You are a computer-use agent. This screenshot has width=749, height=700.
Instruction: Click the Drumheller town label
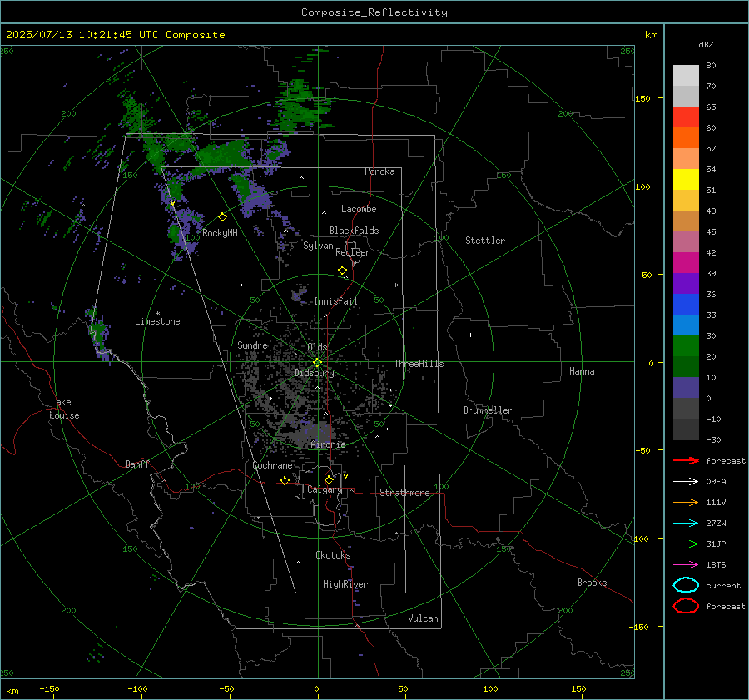488,410
